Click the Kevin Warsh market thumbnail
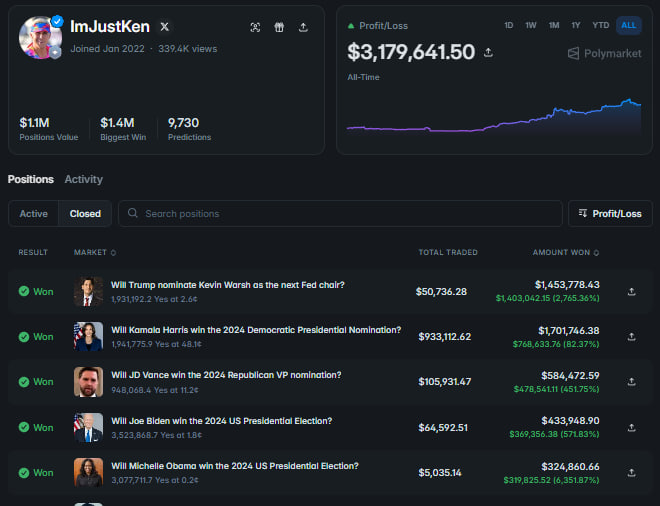The width and height of the screenshot is (660, 506). coord(88,291)
